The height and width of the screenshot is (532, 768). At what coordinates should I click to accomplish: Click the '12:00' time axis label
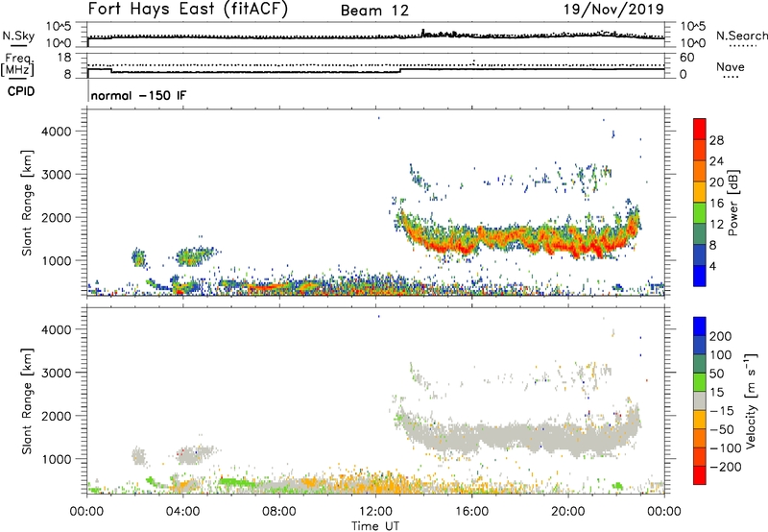[x=375, y=512]
